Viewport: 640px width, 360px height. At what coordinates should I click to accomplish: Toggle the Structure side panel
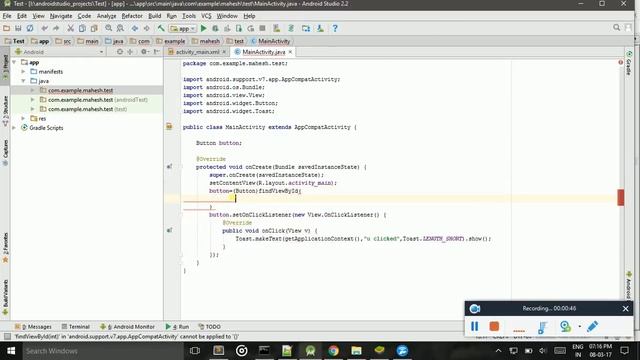click(x=5, y=111)
